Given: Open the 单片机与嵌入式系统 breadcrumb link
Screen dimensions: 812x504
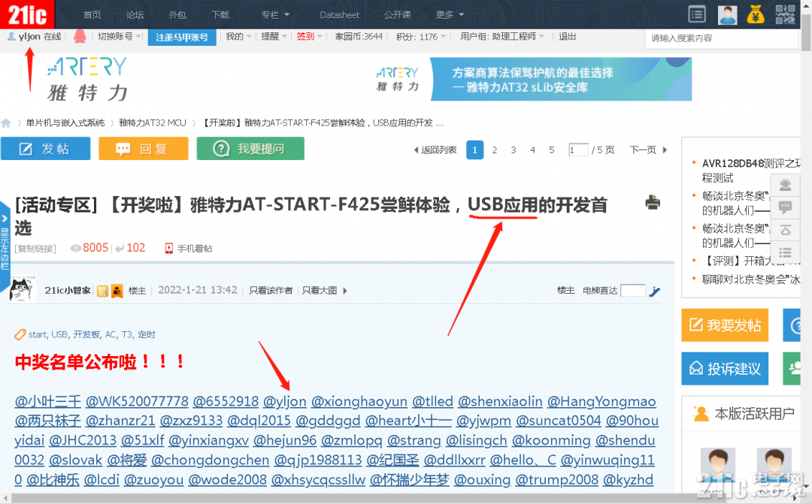Looking at the screenshot, I should coord(65,122).
